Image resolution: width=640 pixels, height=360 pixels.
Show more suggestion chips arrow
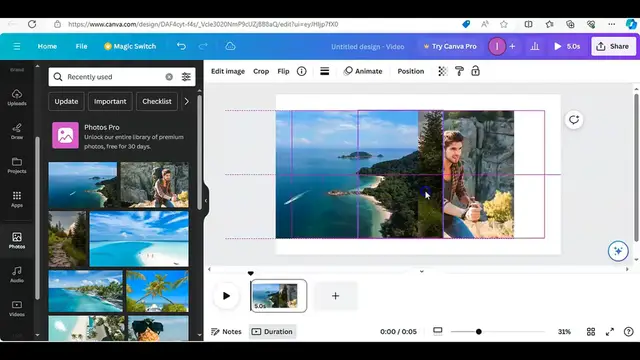click(x=187, y=101)
